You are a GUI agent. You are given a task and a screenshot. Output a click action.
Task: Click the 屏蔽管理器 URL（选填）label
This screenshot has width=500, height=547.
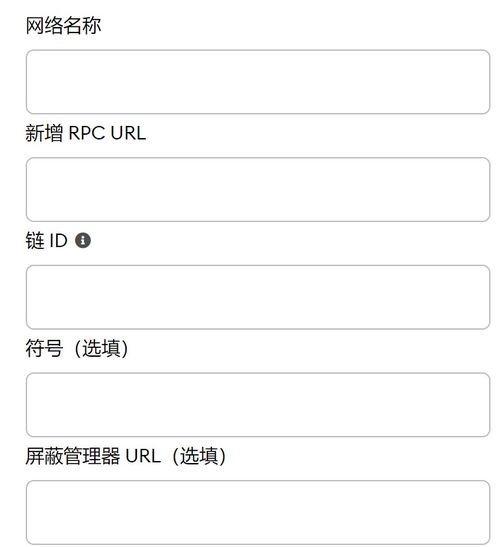tap(126, 456)
